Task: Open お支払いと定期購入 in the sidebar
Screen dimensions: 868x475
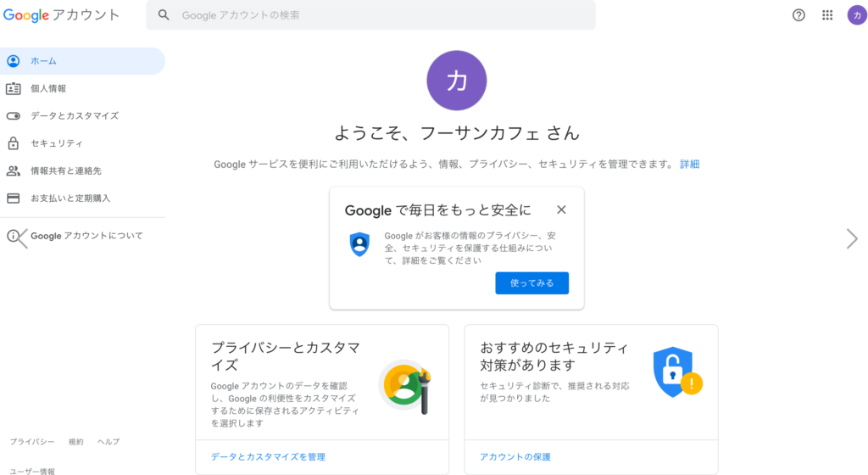Action: coord(70,198)
